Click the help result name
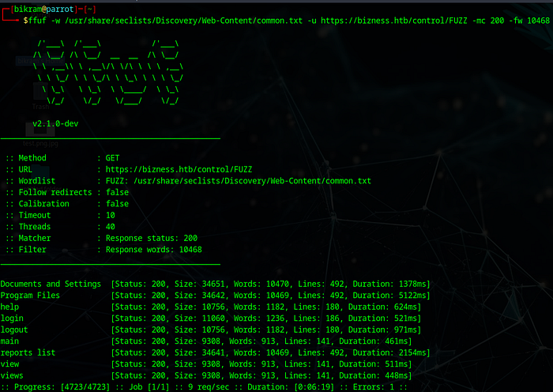The width and height of the screenshot is (553, 392). [x=9, y=307]
